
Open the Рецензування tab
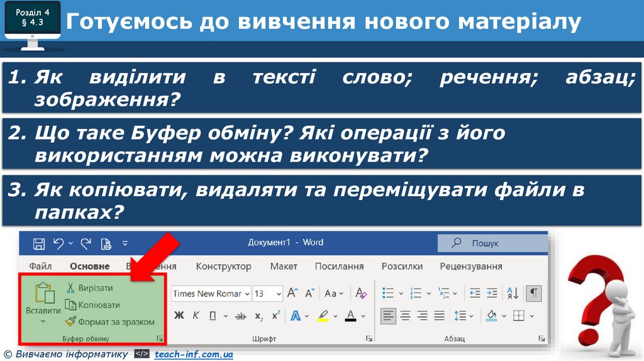(x=470, y=266)
